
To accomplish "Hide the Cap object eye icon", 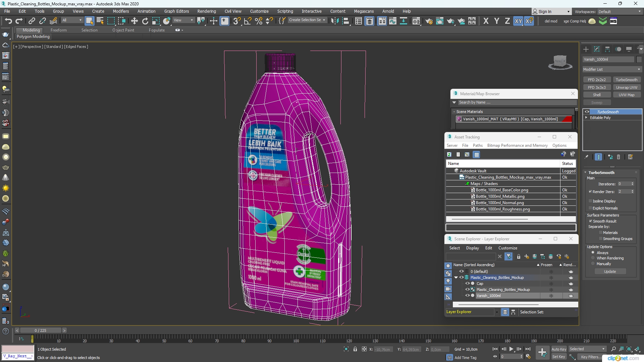I will point(467,284).
